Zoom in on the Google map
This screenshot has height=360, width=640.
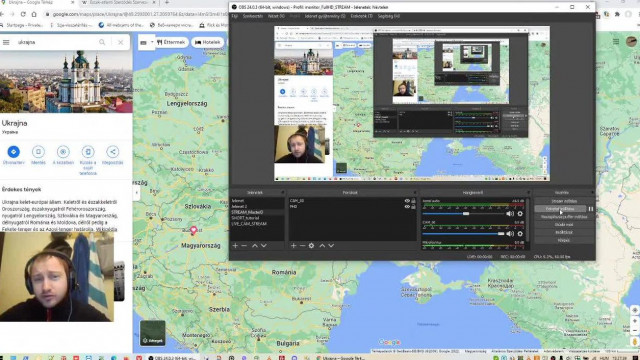coord(634,321)
